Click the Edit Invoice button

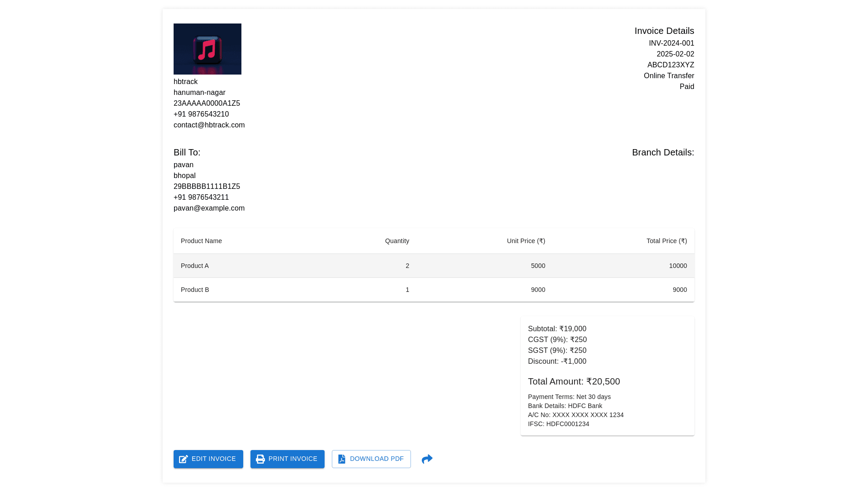click(208, 459)
